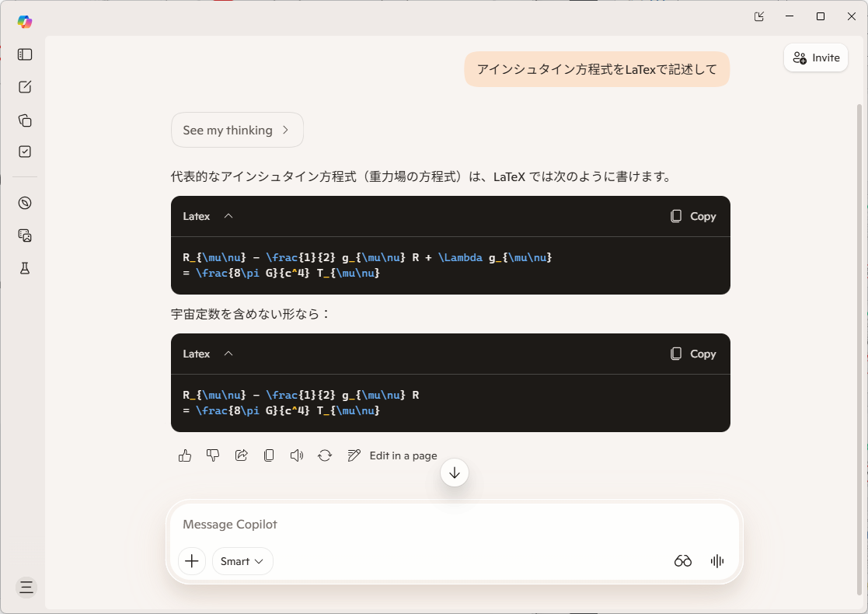The height and width of the screenshot is (614, 868).
Task: Share the response using share icon
Action: click(241, 455)
